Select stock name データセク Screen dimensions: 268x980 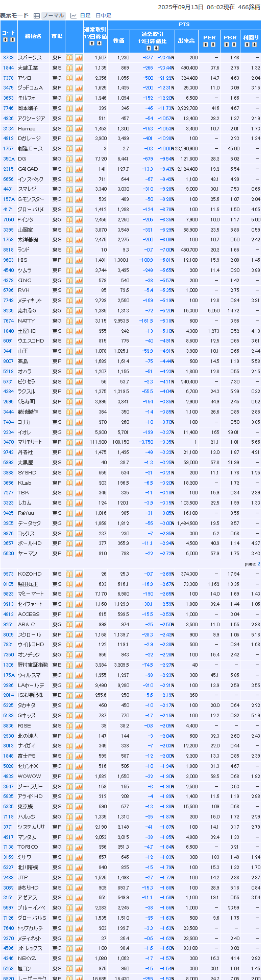click(29, 523)
